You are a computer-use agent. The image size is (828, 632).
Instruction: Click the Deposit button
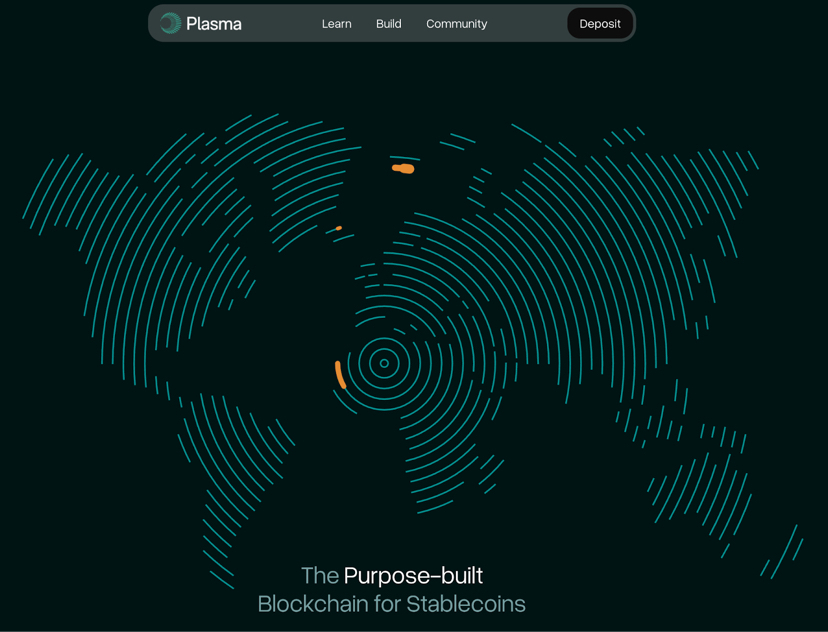[x=600, y=24]
